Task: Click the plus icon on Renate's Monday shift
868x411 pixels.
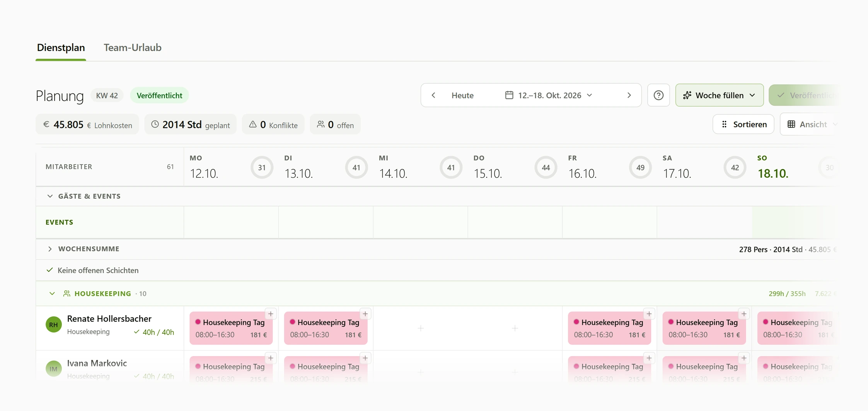Action: [271, 314]
